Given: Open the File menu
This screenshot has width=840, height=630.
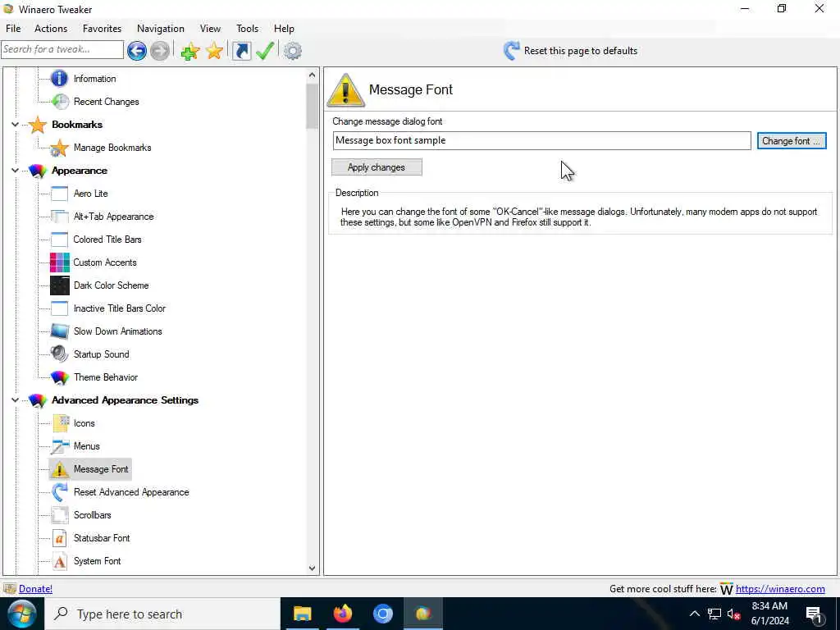Looking at the screenshot, I should coord(13,29).
